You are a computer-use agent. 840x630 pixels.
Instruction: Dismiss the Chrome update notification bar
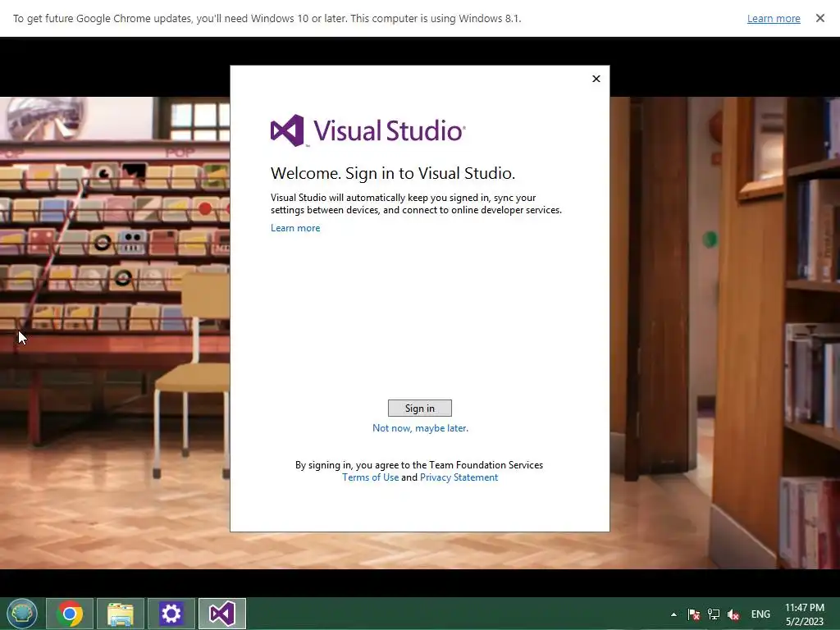819,18
